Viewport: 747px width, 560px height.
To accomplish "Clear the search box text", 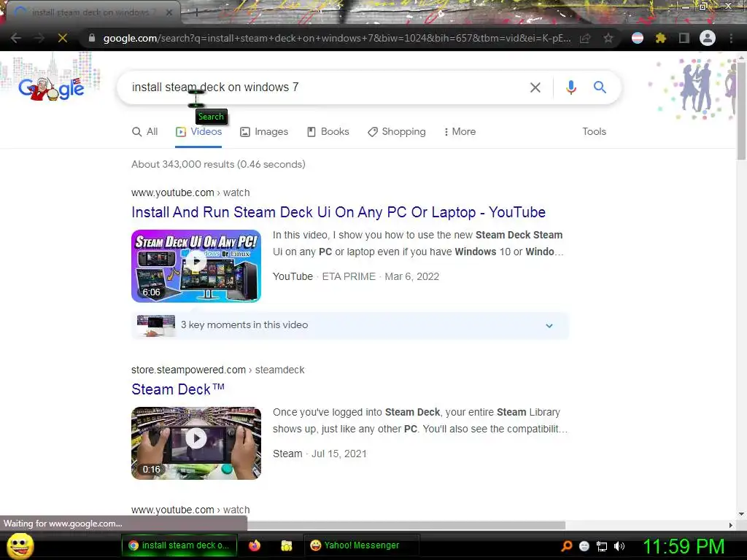I will click(x=535, y=87).
